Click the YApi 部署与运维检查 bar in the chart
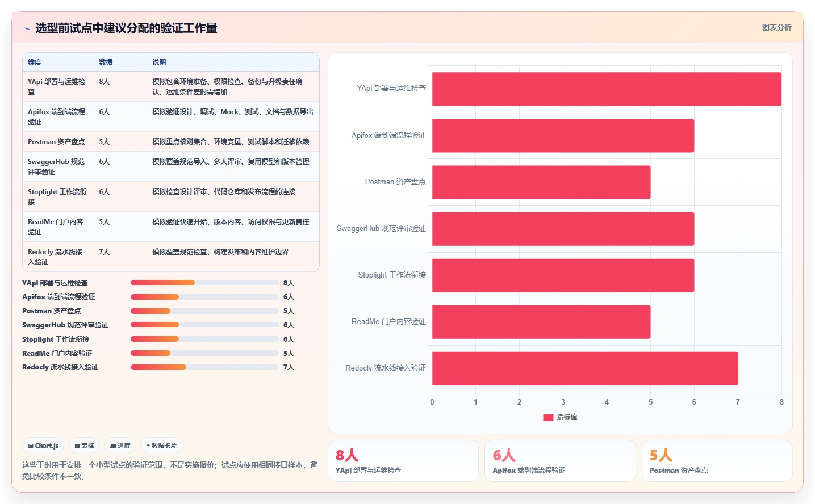The height and width of the screenshot is (504, 815). click(x=607, y=89)
